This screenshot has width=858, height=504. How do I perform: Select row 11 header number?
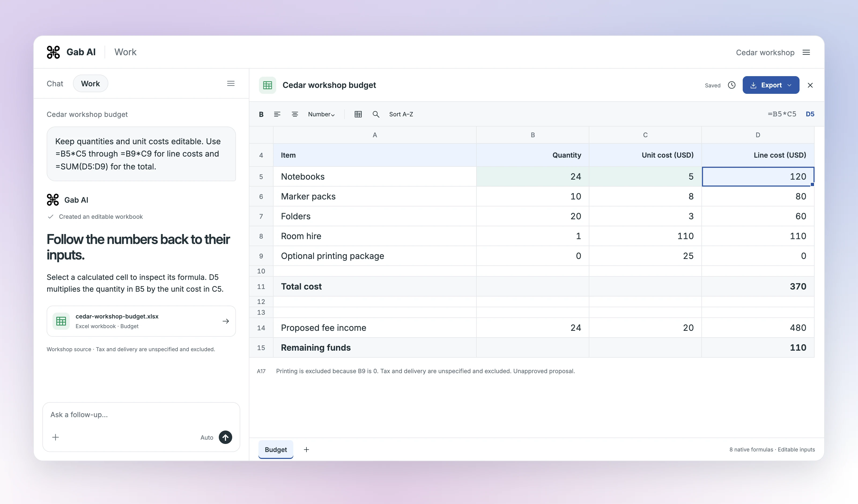(261, 286)
